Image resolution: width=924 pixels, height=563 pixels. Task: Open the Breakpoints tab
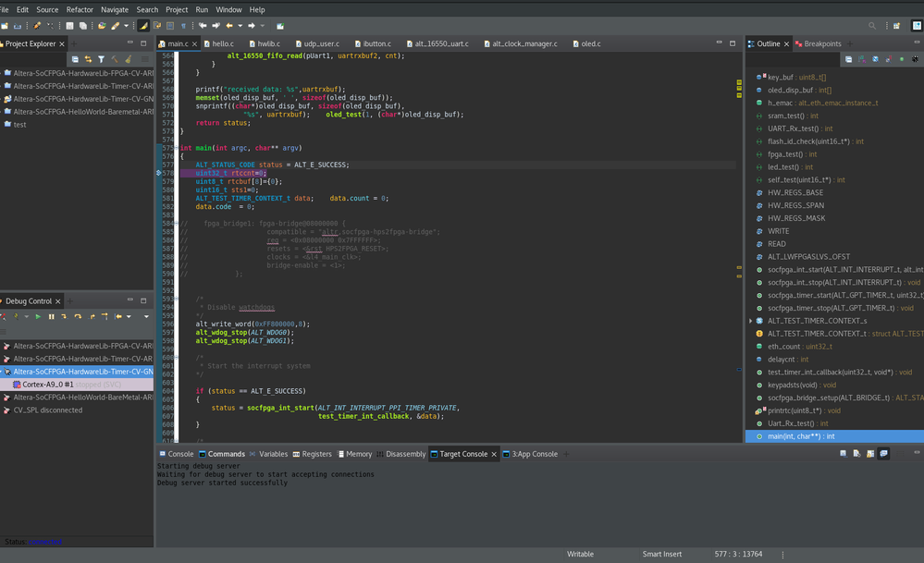(x=822, y=43)
